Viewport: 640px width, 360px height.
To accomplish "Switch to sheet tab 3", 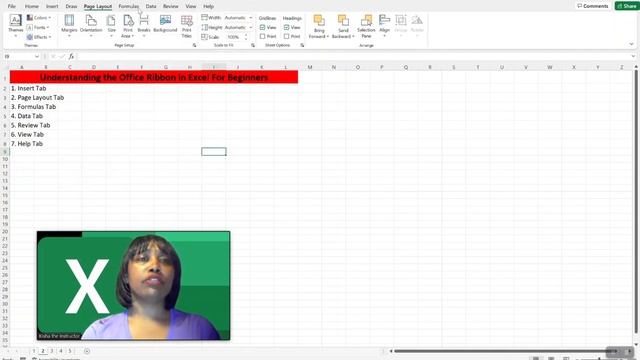I will click(51, 351).
